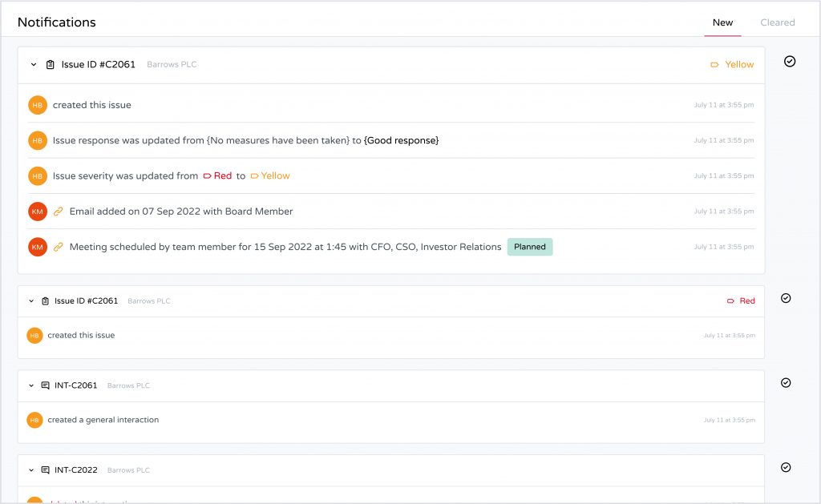Click clipboard icon in the Yellow issue card
The width and height of the screenshot is (821, 504).
click(x=51, y=65)
